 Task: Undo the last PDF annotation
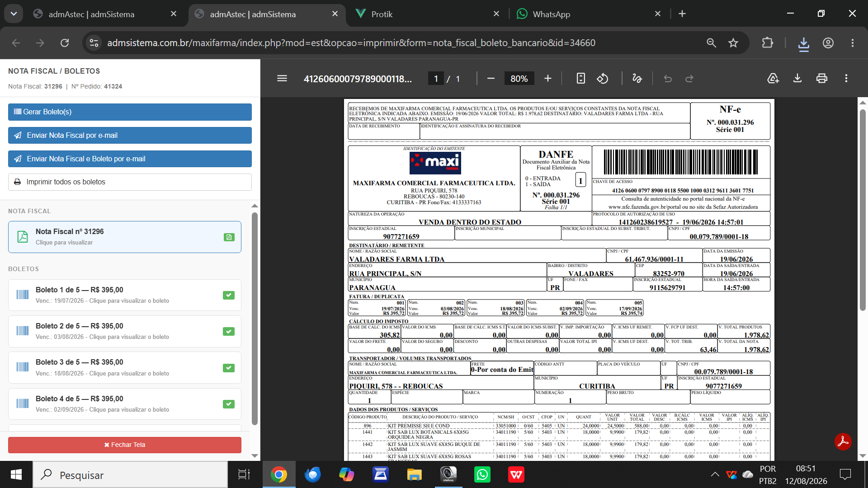(668, 79)
